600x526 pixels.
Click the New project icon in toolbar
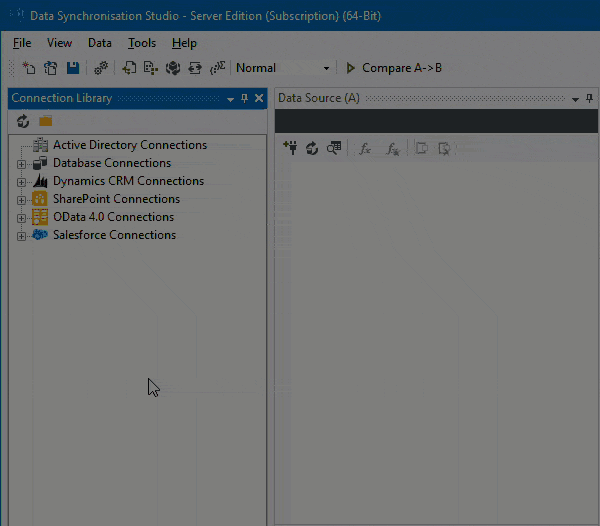click(x=29, y=68)
